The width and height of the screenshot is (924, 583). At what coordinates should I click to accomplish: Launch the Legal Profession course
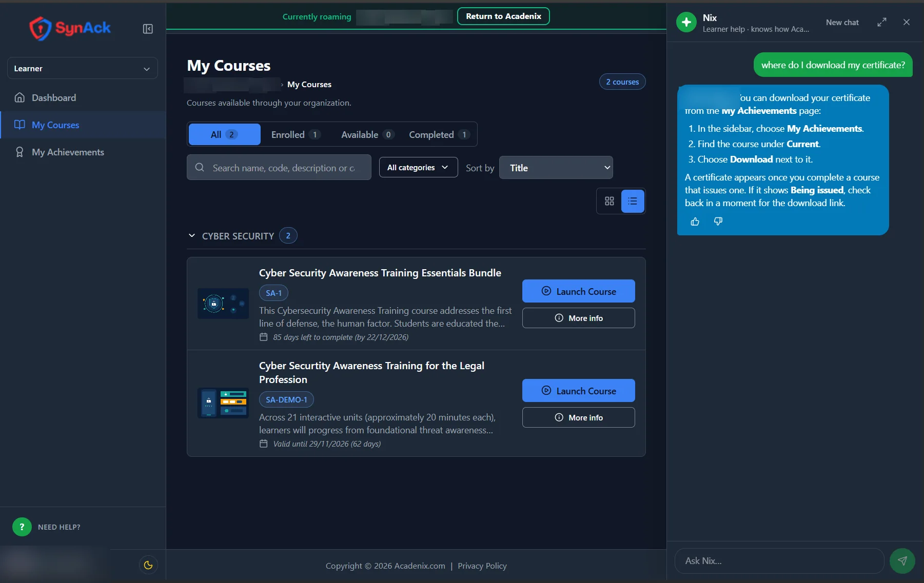(579, 391)
